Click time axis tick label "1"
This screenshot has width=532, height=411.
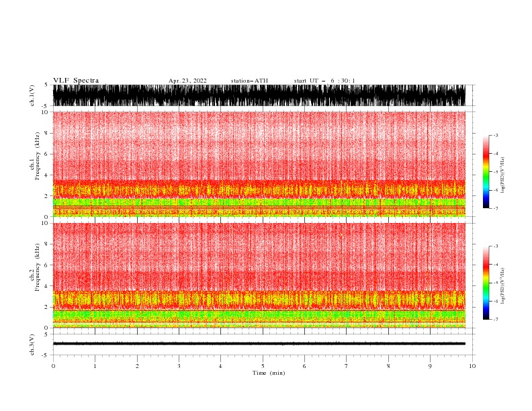coord(95,366)
